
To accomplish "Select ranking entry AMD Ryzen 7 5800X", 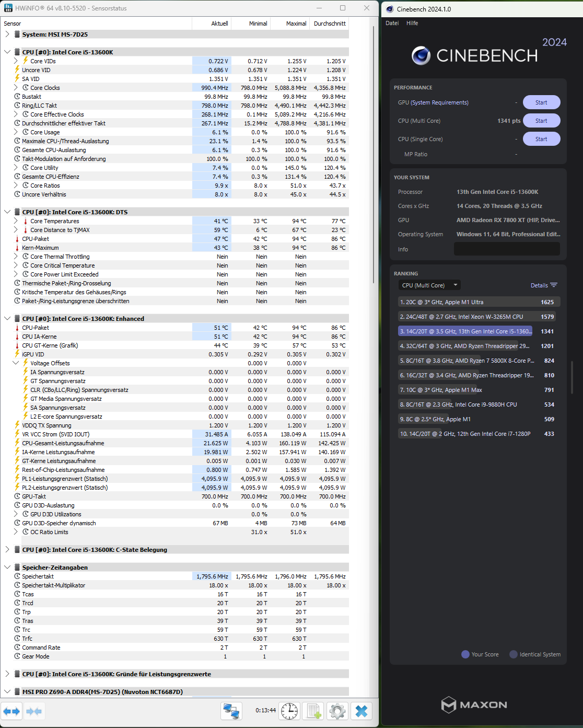I will [x=479, y=361].
